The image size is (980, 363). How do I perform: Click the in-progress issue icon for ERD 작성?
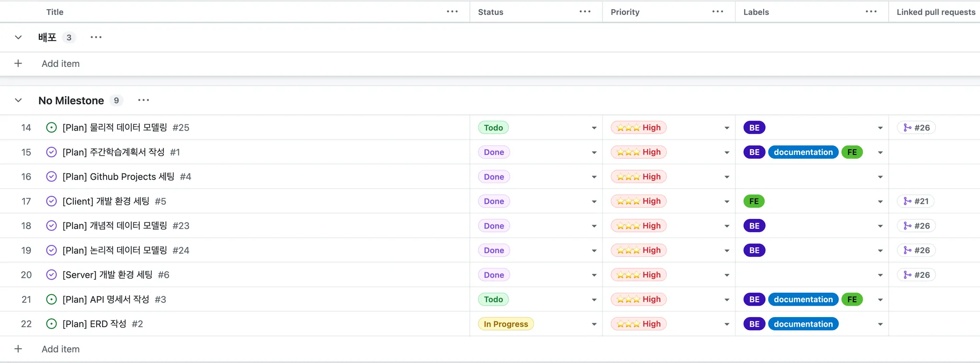point(51,324)
